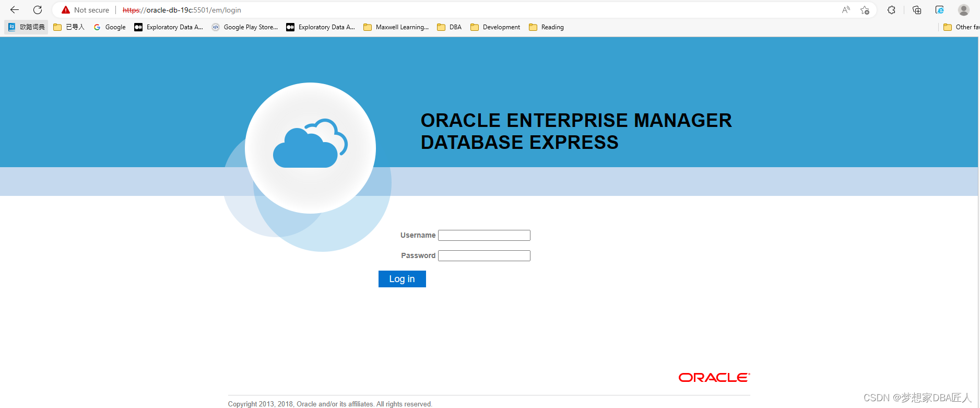This screenshot has width=980, height=408.
Task: Open the Read aloud icon
Action: [x=846, y=10]
